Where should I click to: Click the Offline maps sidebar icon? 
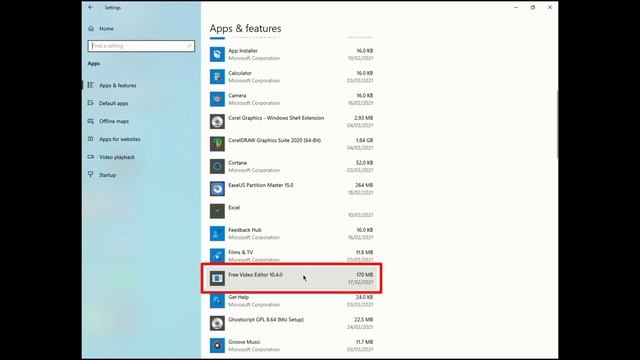[91, 121]
